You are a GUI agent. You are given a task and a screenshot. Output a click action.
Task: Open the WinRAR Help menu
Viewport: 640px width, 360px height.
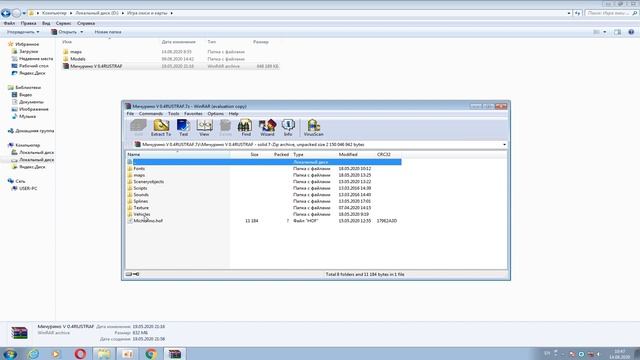(x=233, y=113)
